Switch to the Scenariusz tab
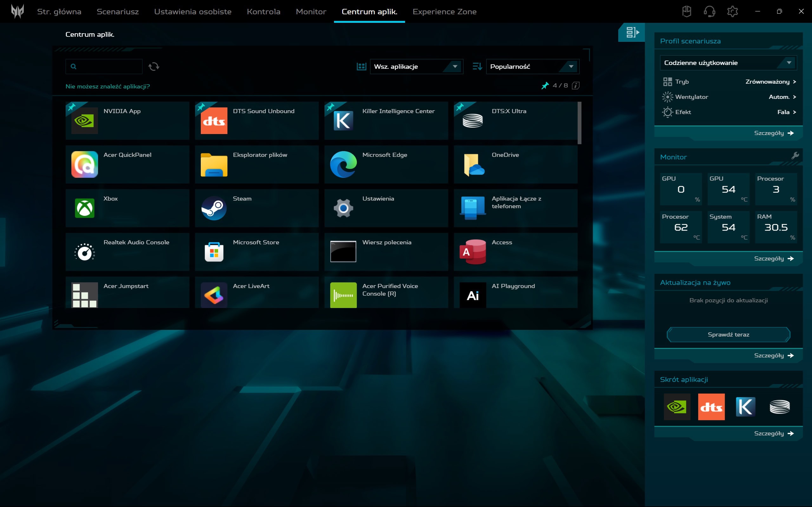The image size is (812, 507). click(117, 11)
